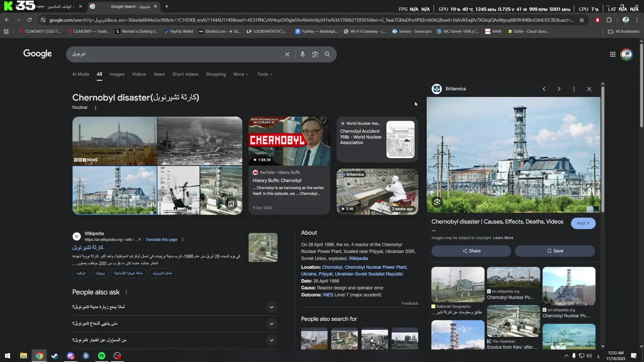Reload the current page
Image resolution: width=644 pixels, height=362 pixels.
(x=30, y=20)
